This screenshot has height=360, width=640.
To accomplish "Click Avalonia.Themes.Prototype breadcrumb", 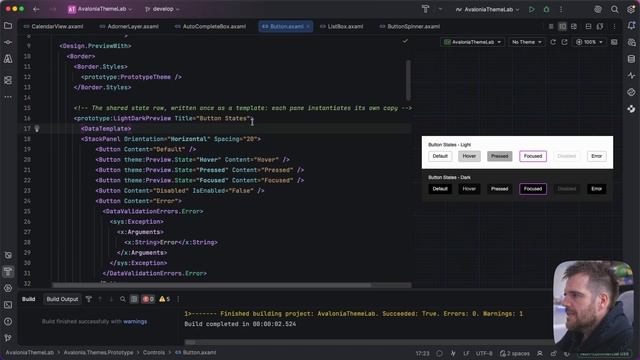I will (x=98, y=353).
